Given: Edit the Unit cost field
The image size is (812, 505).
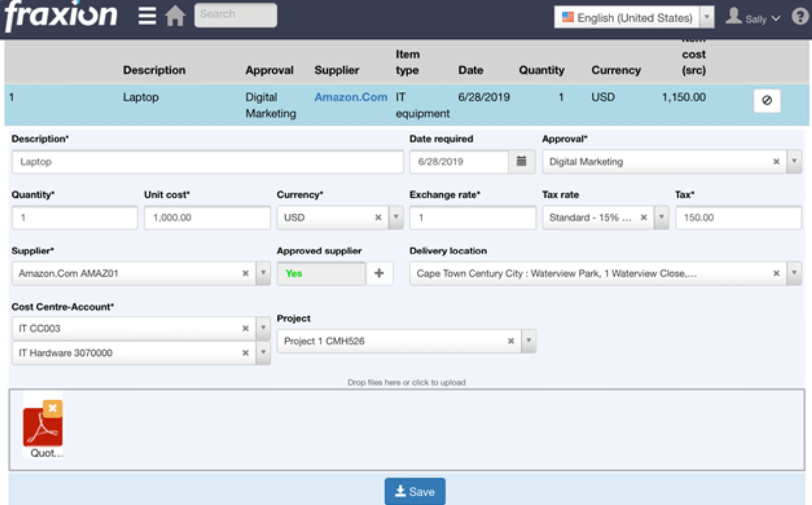Looking at the screenshot, I should 207,218.
